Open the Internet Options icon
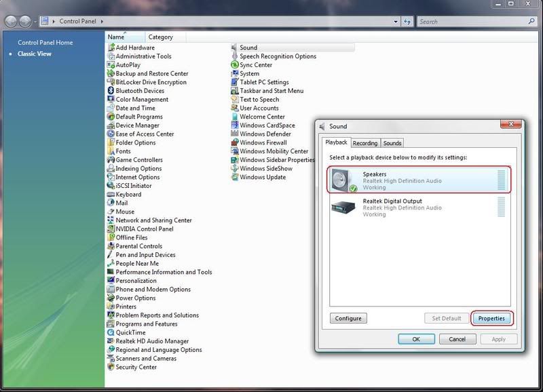This screenshot has width=543, height=392. click(x=111, y=177)
